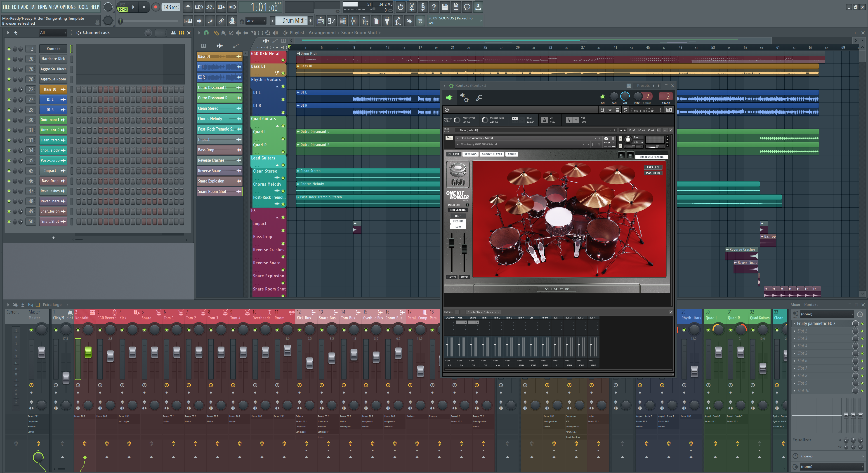
Task: Toggle the playlist snap magnet icon
Action: click(206, 33)
